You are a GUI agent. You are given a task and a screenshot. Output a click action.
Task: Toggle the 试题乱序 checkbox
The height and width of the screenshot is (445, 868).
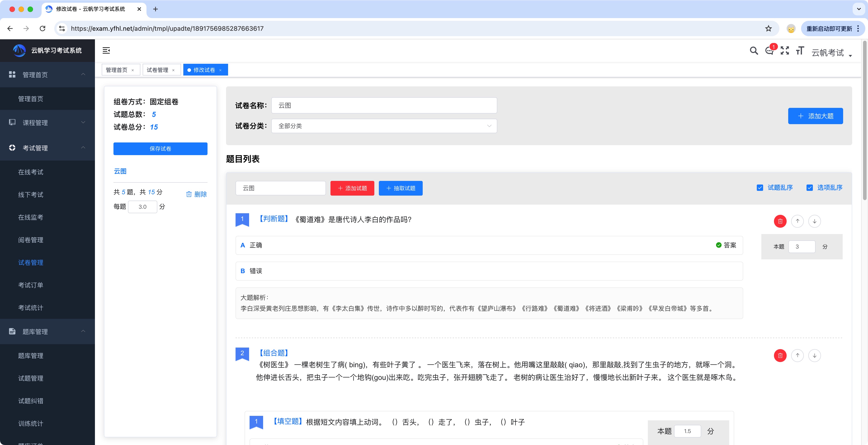tap(760, 188)
